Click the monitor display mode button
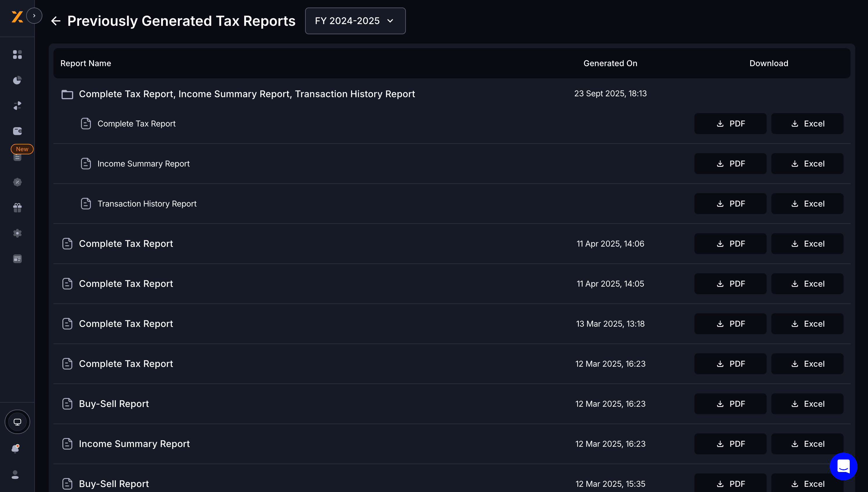Image resolution: width=868 pixels, height=492 pixels. (17, 422)
